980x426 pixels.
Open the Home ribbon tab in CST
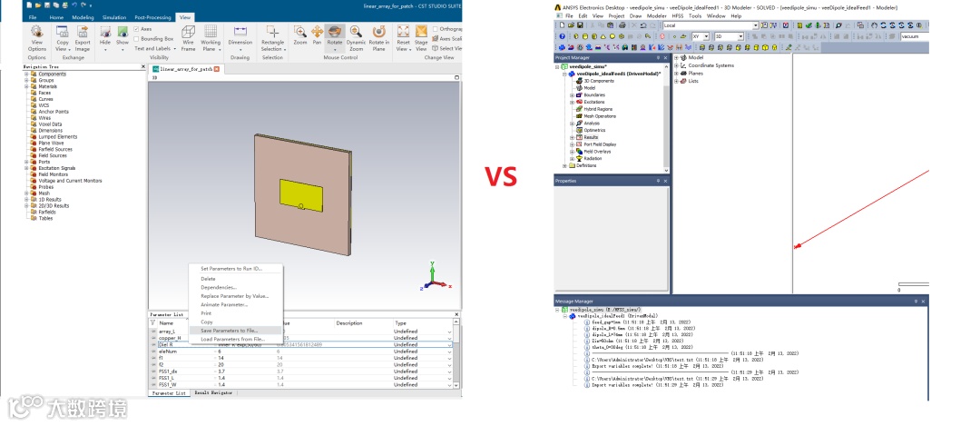pyautogui.click(x=56, y=17)
